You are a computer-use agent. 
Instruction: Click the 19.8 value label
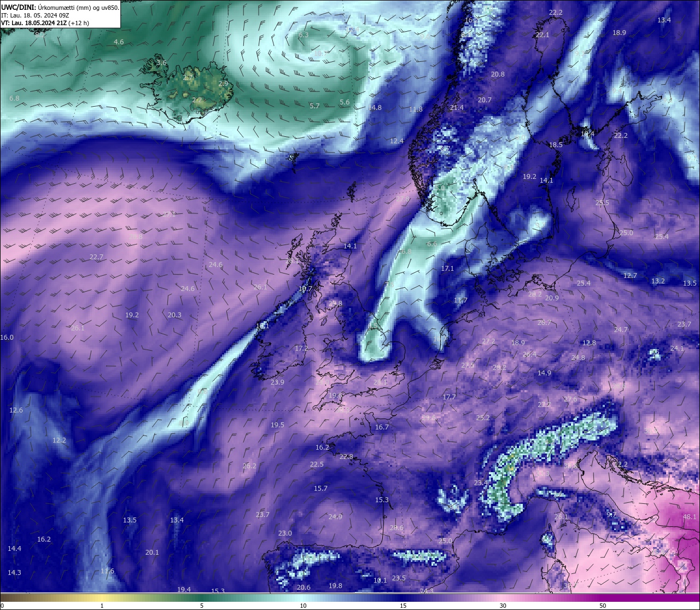[335, 586]
